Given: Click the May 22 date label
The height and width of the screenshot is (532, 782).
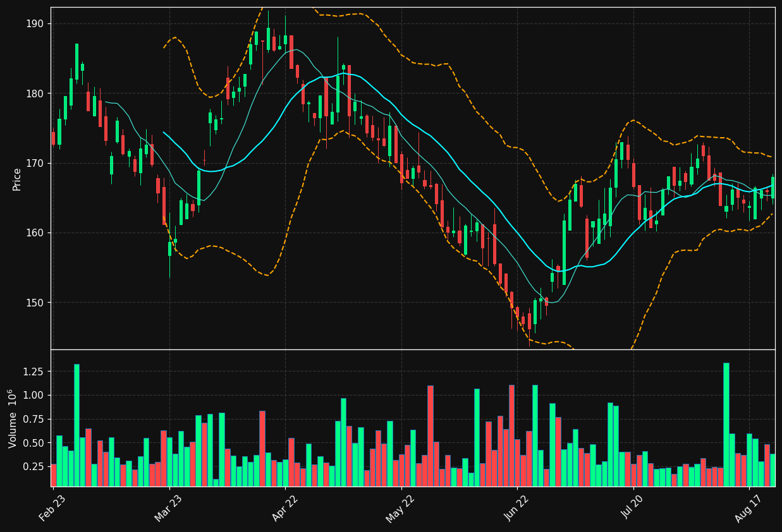Looking at the screenshot, I should click(x=400, y=508).
